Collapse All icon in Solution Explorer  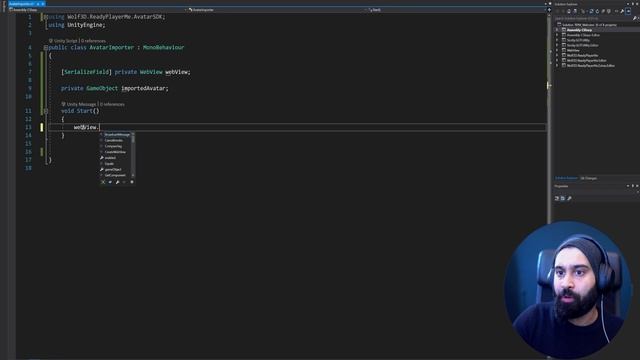pos(603,11)
